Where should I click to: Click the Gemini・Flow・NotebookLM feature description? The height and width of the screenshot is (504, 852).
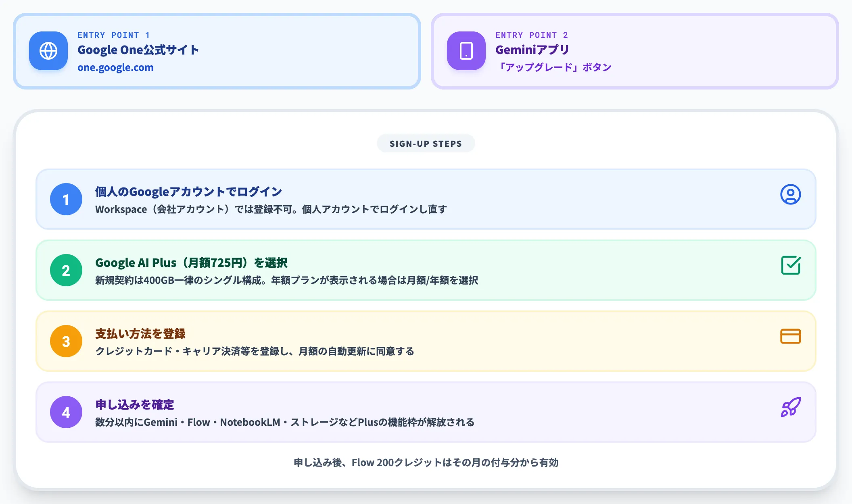(285, 422)
